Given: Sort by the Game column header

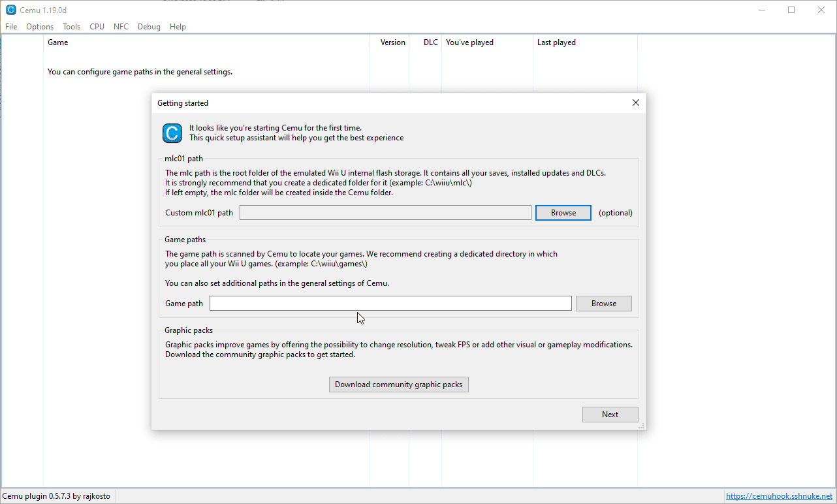Looking at the screenshot, I should 58,42.
